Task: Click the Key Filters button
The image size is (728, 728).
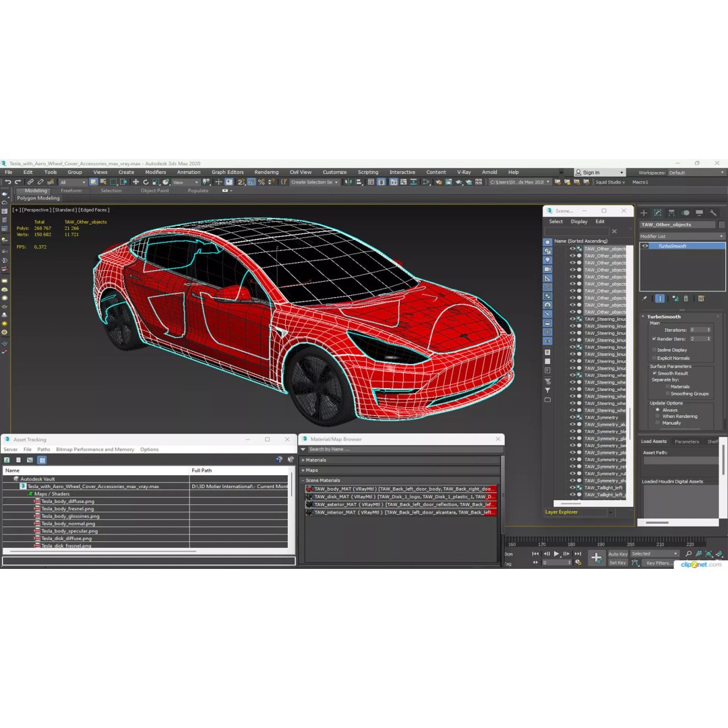Action: pos(658,563)
